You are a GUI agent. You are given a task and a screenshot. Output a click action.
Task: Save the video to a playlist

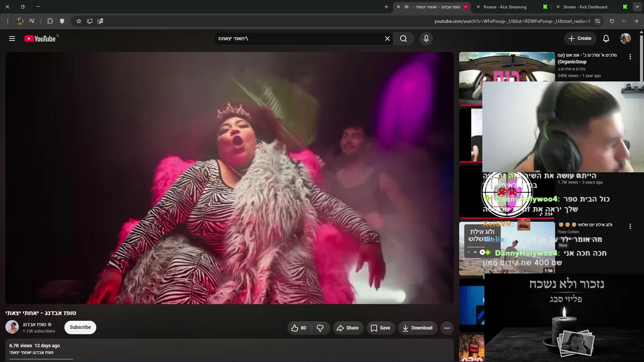[x=380, y=328]
